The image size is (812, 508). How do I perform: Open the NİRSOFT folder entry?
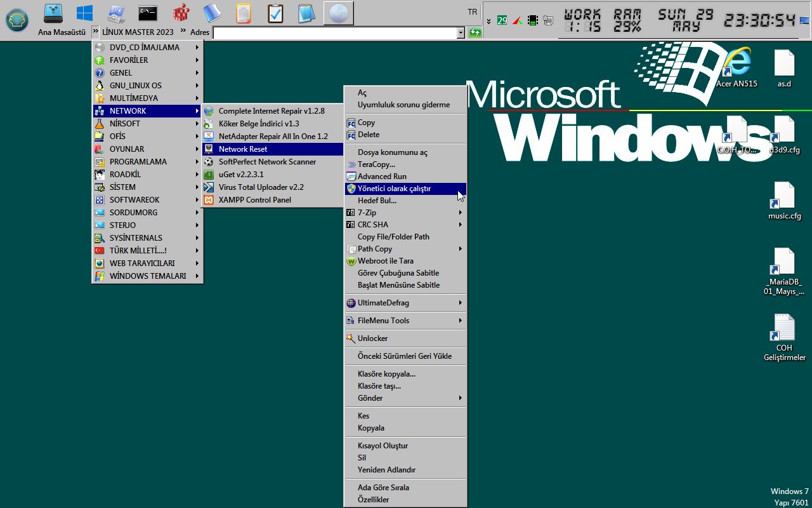(148, 124)
